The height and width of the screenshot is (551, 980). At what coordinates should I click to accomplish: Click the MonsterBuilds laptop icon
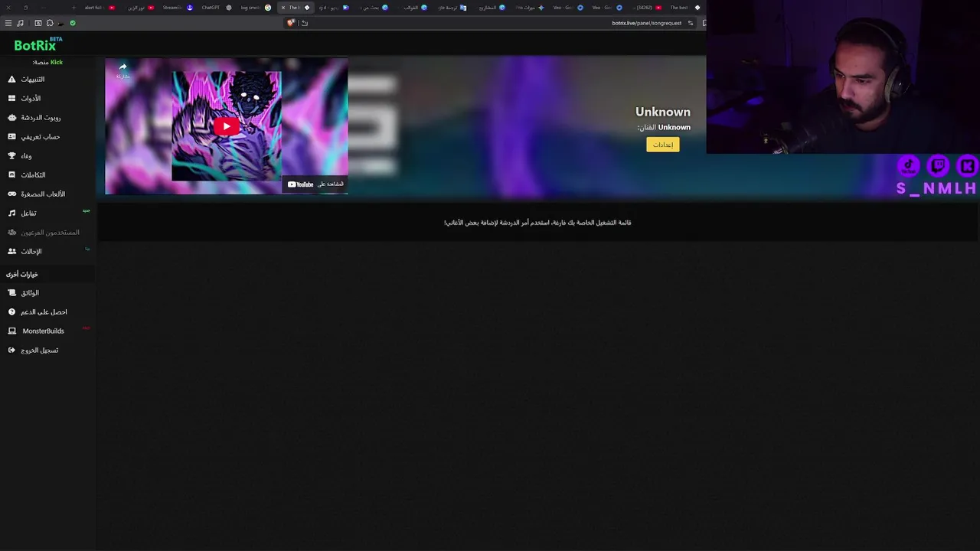pyautogui.click(x=11, y=331)
